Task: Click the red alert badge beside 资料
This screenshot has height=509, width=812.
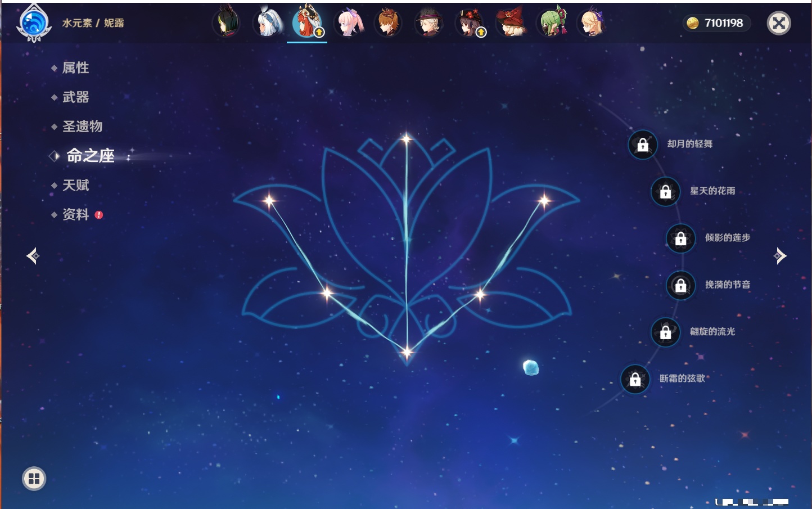Action: [x=99, y=215]
